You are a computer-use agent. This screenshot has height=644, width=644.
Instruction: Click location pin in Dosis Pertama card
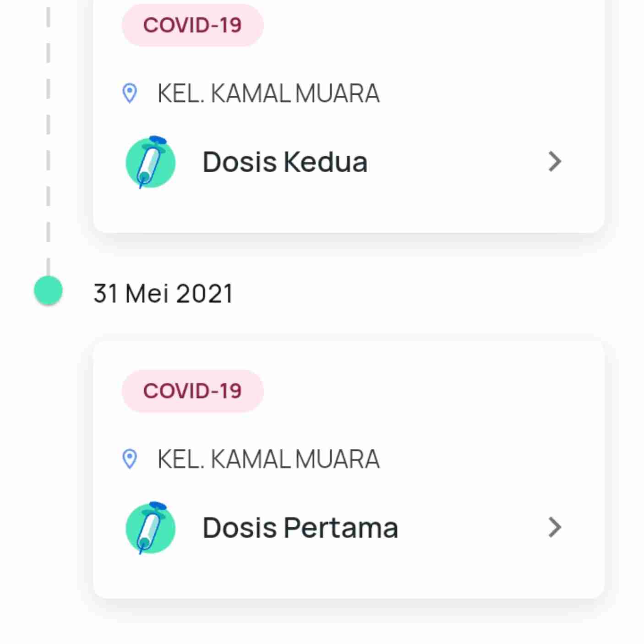[x=130, y=459]
